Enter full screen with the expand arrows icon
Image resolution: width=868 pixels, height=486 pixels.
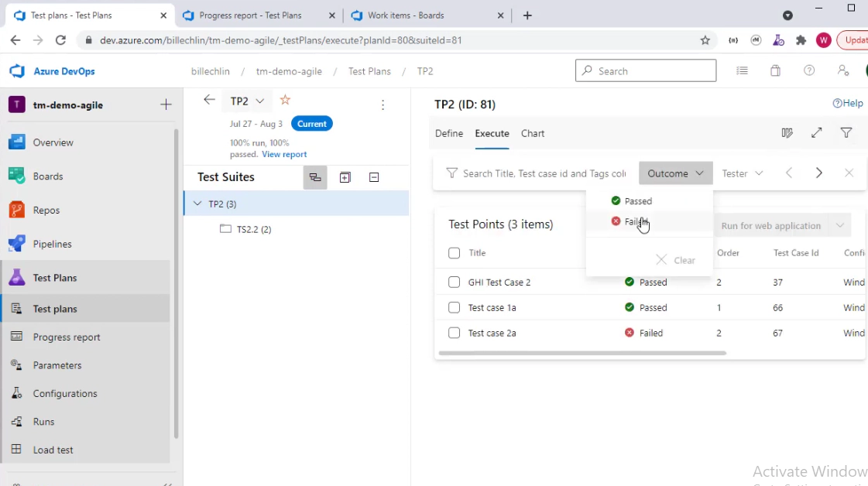pyautogui.click(x=816, y=133)
